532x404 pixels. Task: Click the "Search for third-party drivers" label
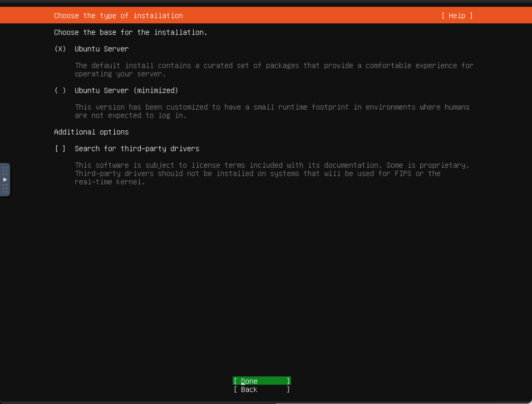click(x=137, y=149)
